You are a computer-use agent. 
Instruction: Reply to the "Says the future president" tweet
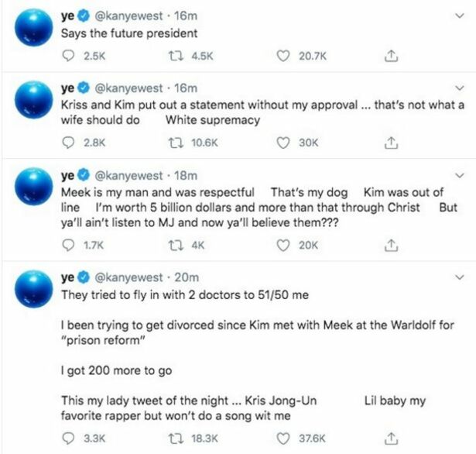[68, 56]
